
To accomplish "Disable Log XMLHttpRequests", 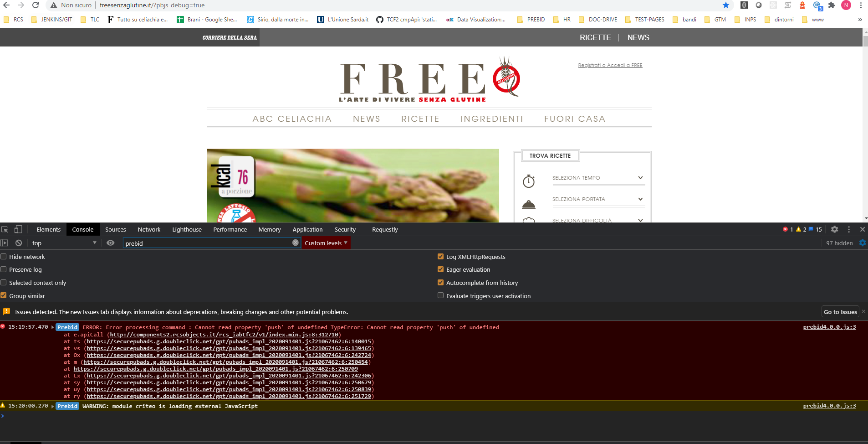I will pos(440,256).
